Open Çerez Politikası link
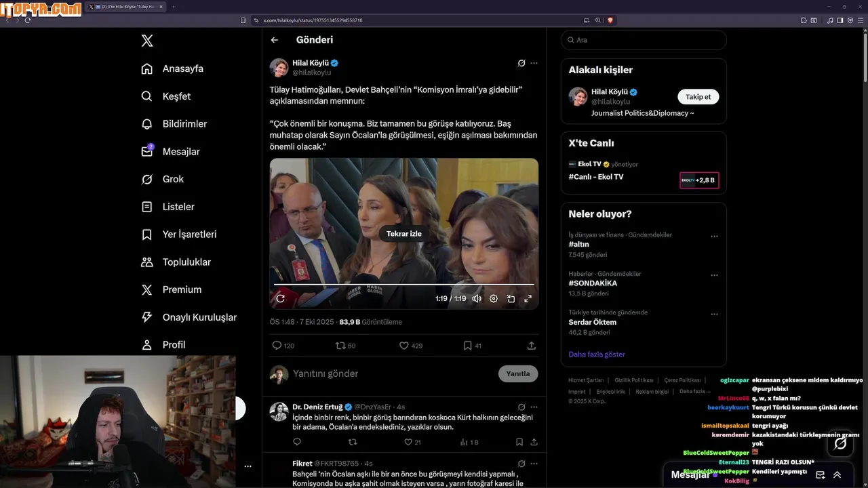This screenshot has height=488, width=868. click(x=683, y=380)
